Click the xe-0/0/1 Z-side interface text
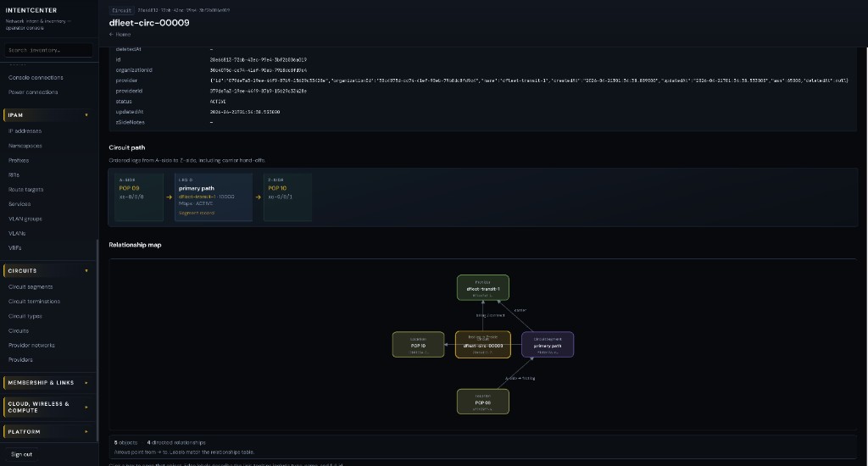 coord(280,197)
